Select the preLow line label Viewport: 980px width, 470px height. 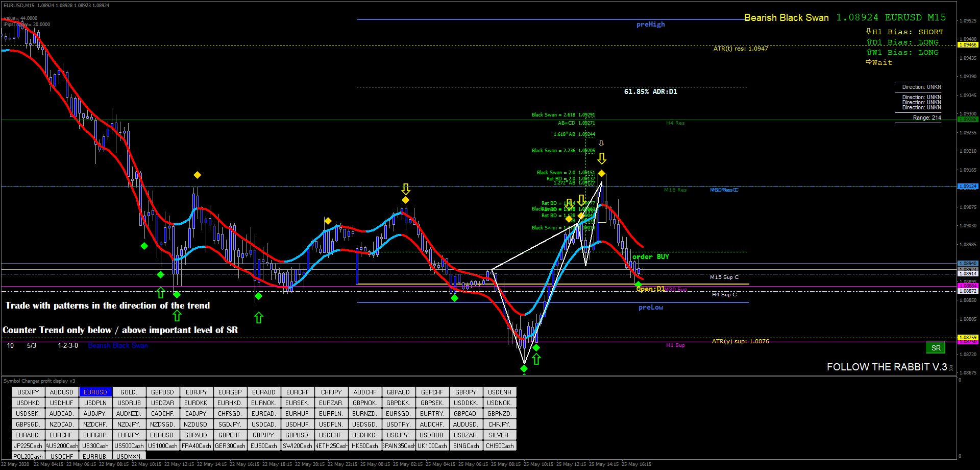650,307
